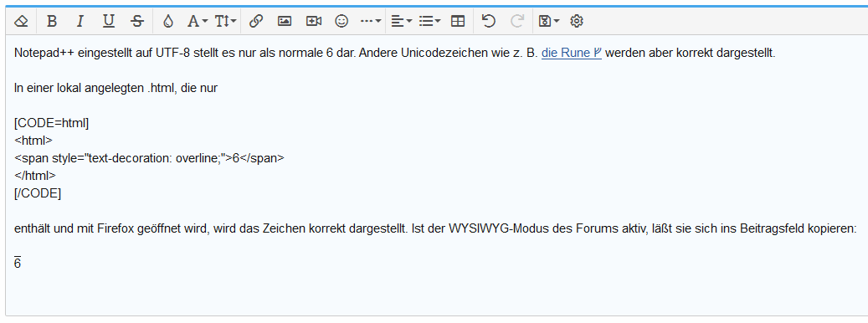868x323 pixels.
Task: Open the font family dropdown
Action: (197, 22)
